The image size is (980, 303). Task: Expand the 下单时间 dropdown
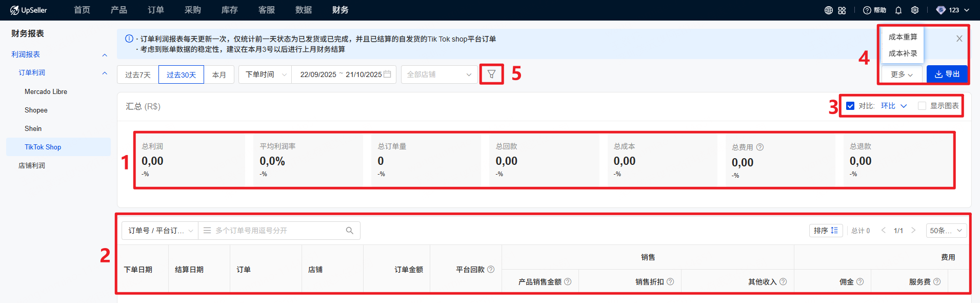pyautogui.click(x=265, y=74)
